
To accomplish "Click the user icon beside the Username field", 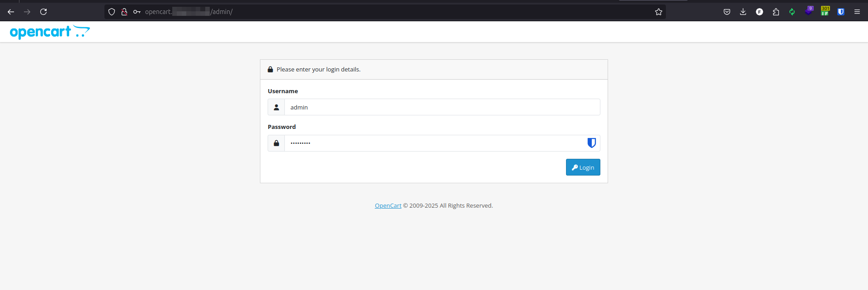I will pos(276,107).
